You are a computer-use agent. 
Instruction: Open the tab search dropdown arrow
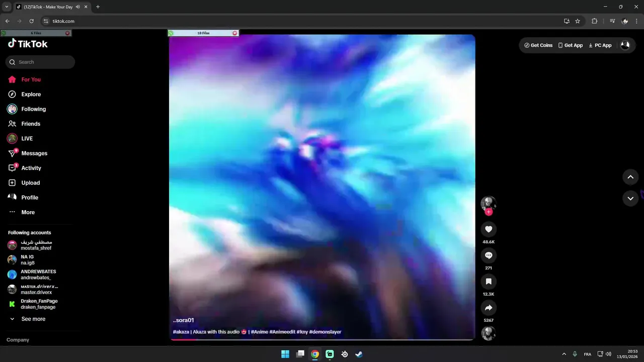(7, 7)
